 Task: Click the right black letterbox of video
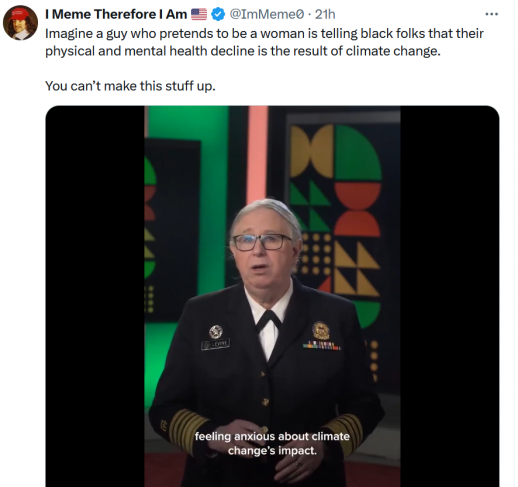450,296
